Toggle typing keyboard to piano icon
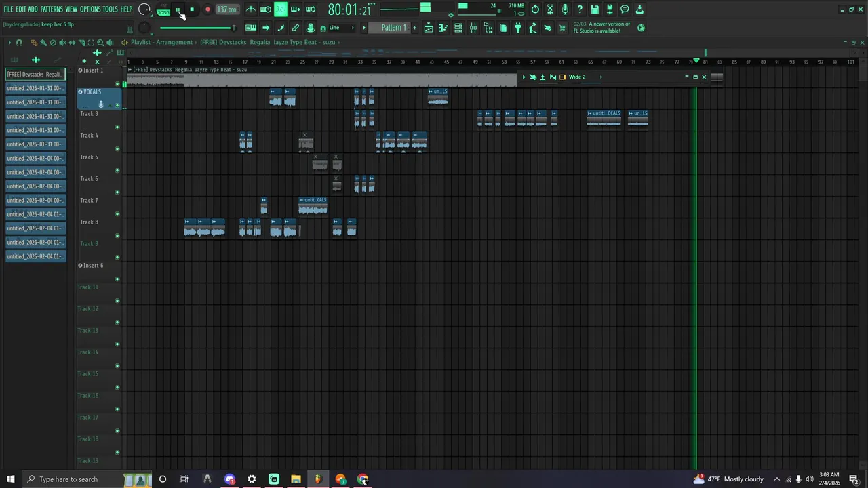This screenshot has height=488, width=868. [250, 28]
